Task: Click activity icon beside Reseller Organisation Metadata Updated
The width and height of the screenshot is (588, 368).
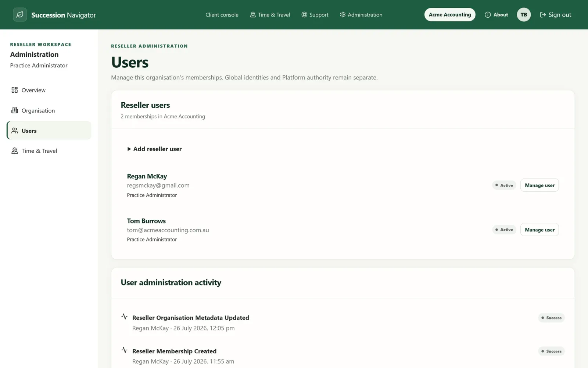Action: [125, 316]
